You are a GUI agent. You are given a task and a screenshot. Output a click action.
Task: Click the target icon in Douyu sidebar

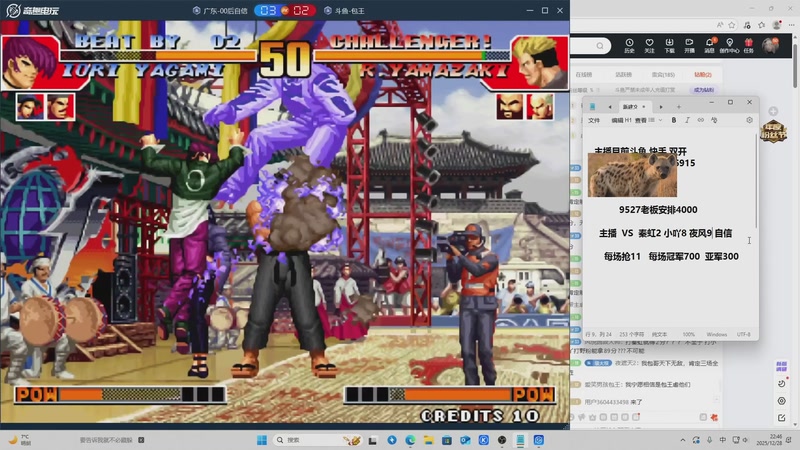[x=782, y=401]
